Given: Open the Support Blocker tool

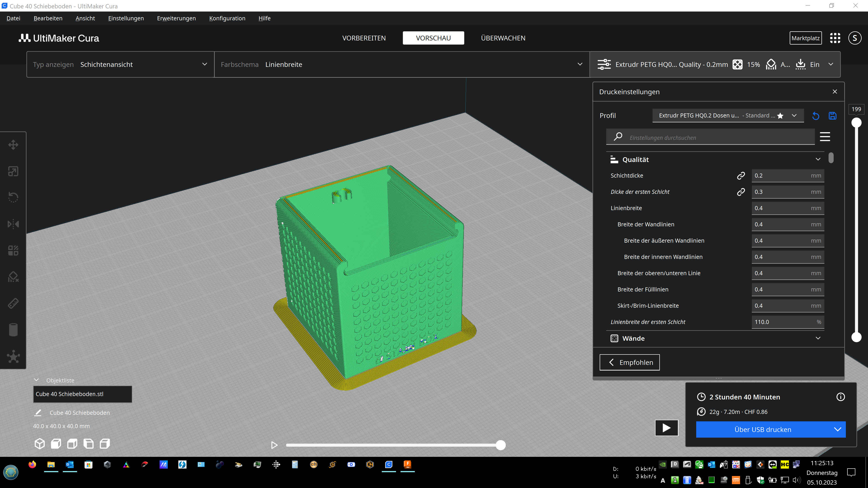Looking at the screenshot, I should (x=13, y=277).
